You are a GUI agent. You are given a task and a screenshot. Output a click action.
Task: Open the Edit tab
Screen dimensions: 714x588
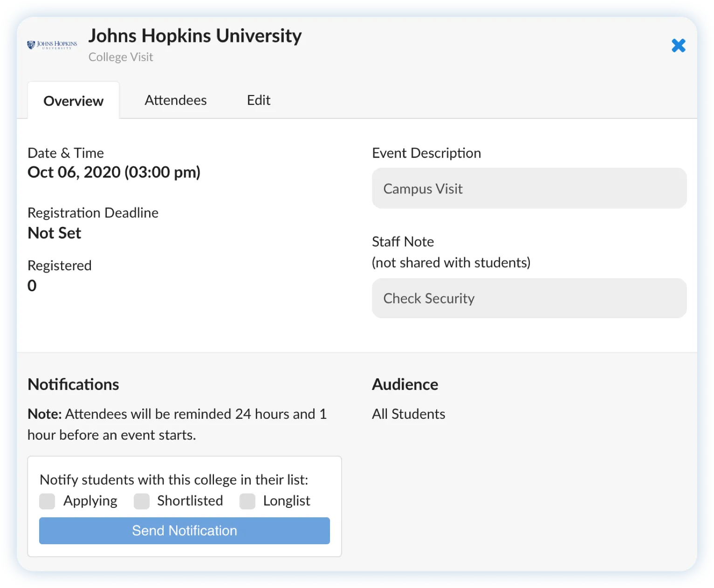pos(259,100)
